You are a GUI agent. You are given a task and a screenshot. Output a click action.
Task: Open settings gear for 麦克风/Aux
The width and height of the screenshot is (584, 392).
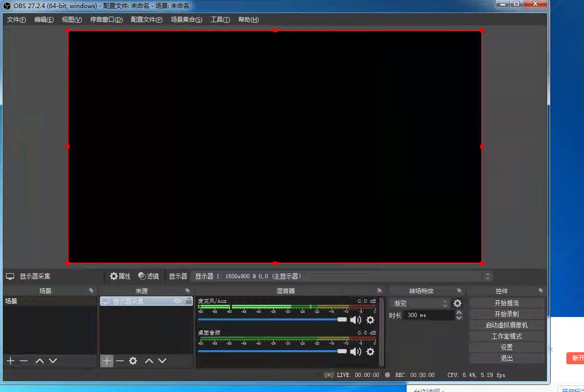(x=370, y=320)
